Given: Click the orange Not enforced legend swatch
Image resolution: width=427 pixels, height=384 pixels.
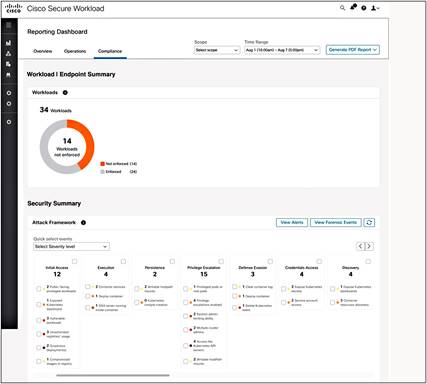Looking at the screenshot, I should point(103,164).
